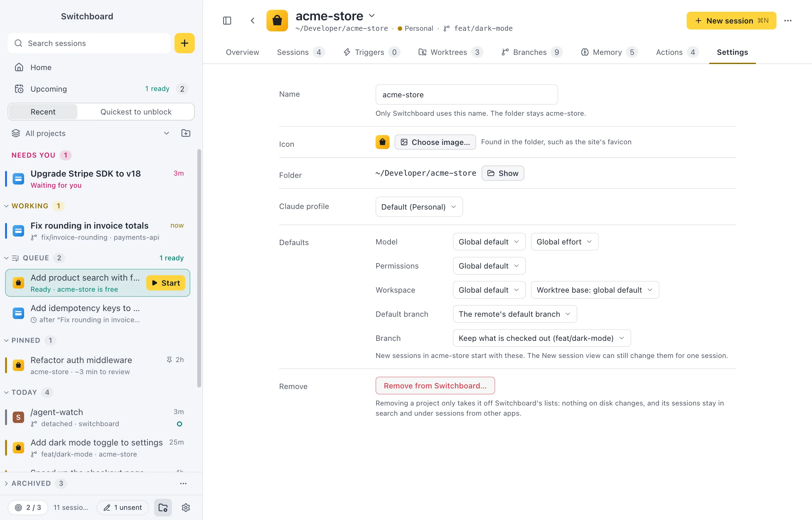Click Remove from Switchboard button
Screen dimensions: 812x520
point(435,386)
